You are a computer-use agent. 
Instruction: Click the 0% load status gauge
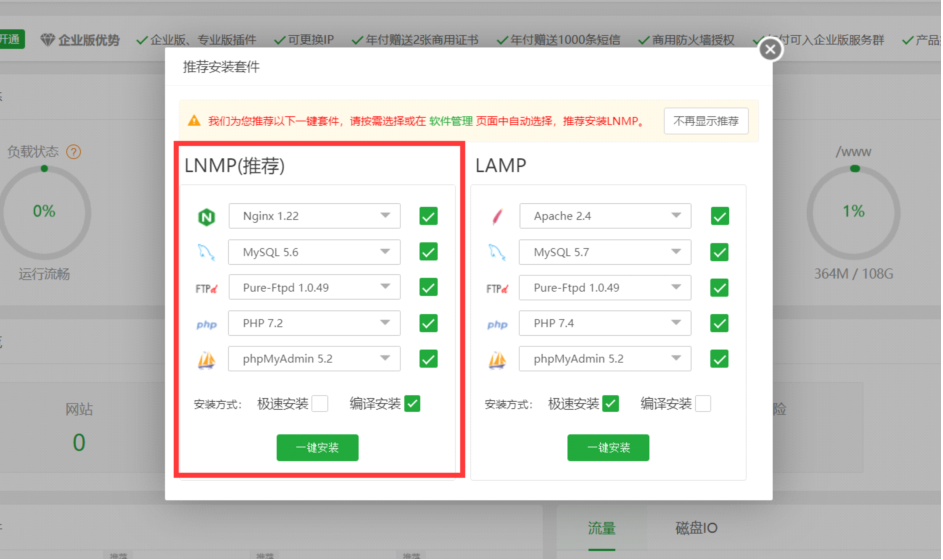click(x=44, y=212)
